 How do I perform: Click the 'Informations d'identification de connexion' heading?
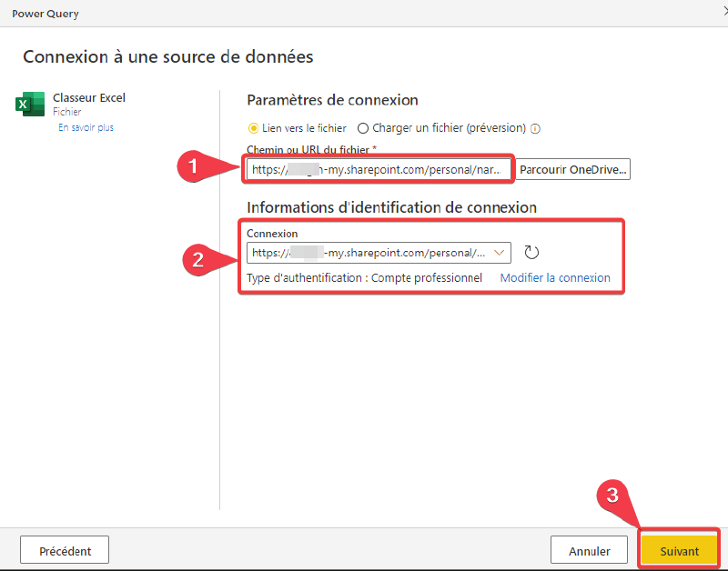point(392,207)
